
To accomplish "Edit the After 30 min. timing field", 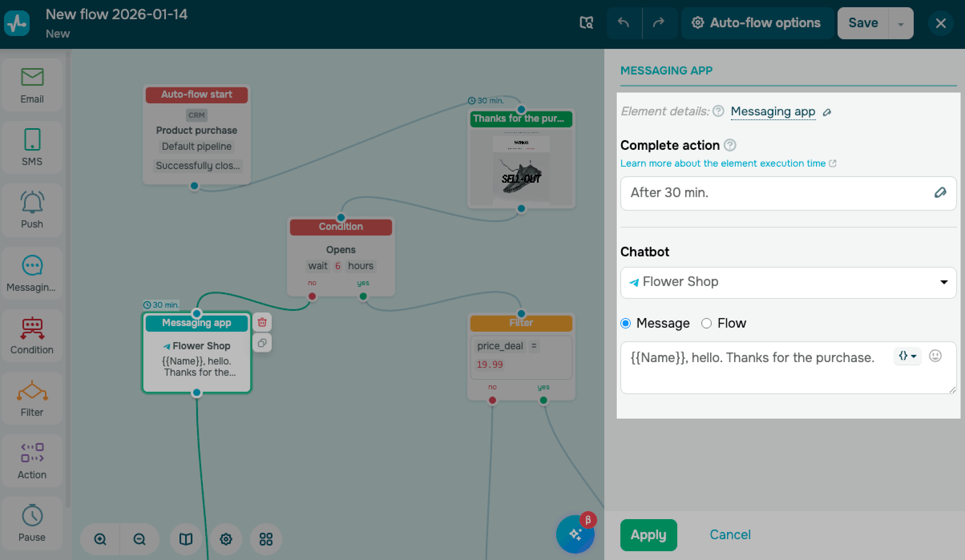I will tap(940, 193).
